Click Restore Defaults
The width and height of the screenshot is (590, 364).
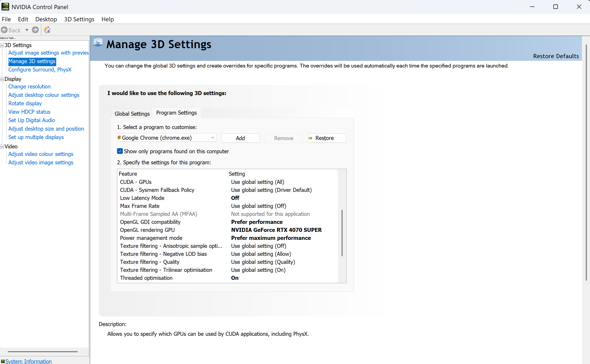click(x=556, y=56)
